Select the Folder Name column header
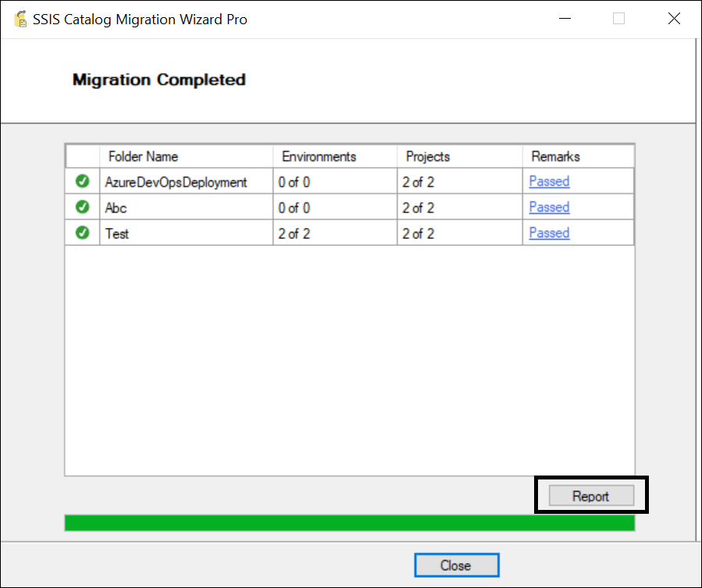Viewport: 702px width, 588px height. [187, 156]
